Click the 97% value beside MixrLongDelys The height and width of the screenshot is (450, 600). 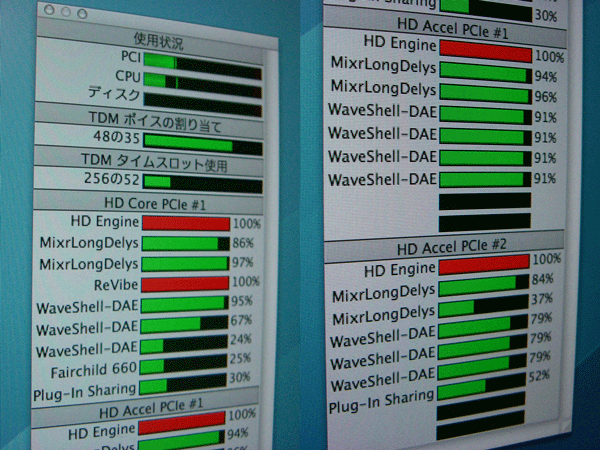click(x=242, y=263)
